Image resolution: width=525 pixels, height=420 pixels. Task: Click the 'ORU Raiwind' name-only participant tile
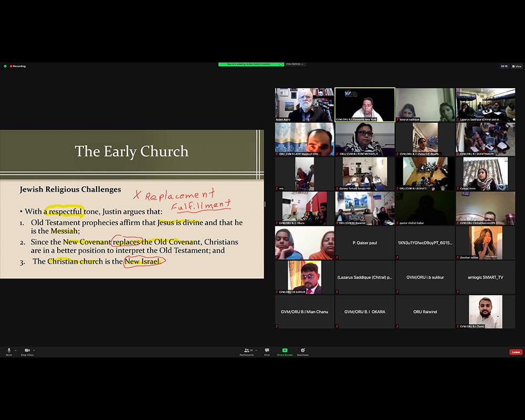(x=425, y=312)
